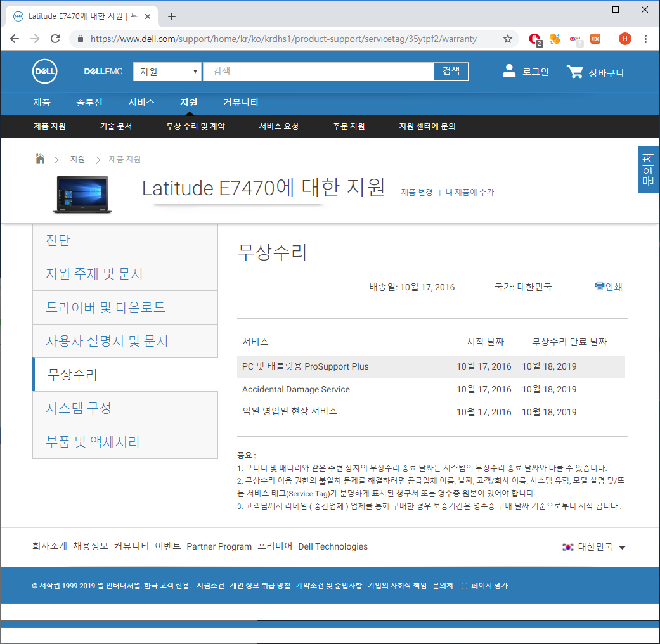This screenshot has height=644, width=660.
Task: Open the Chrome profile avatar H
Action: [624, 39]
